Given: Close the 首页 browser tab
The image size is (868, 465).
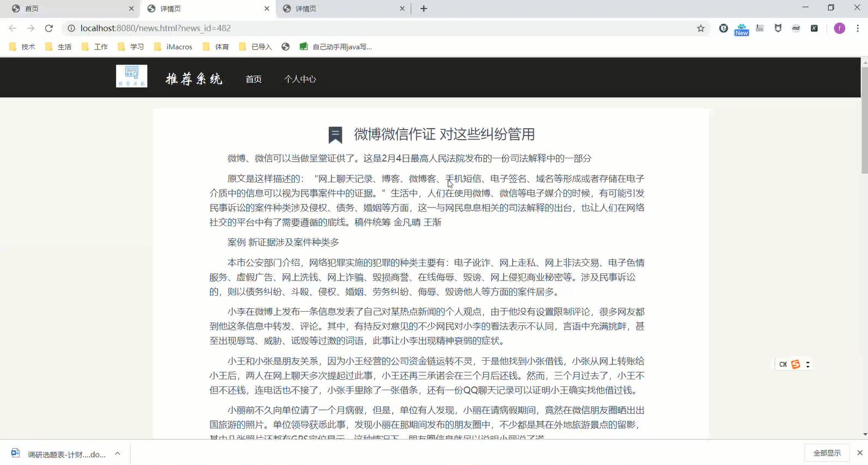Looking at the screenshot, I should [x=131, y=9].
